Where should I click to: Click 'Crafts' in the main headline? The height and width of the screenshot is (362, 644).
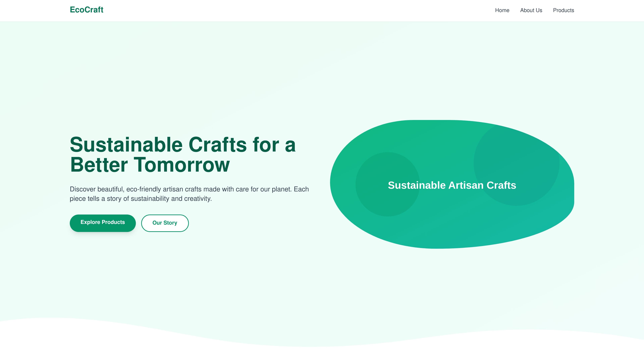click(x=218, y=145)
